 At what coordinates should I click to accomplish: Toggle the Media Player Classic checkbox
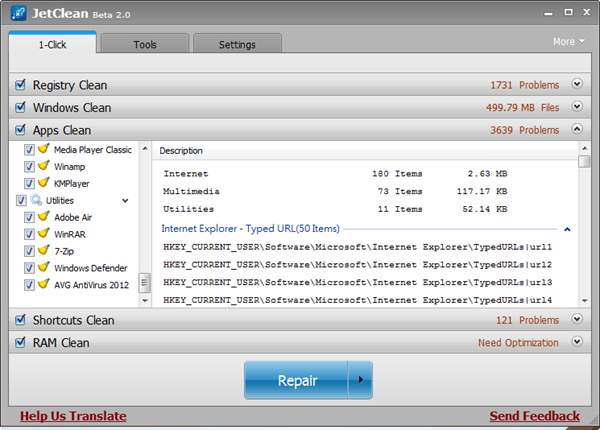29,150
